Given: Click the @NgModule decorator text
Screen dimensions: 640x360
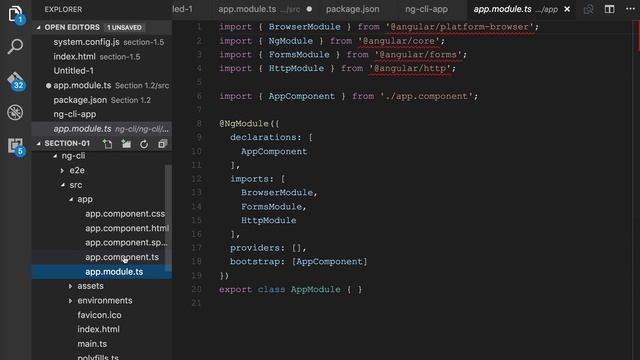Looking at the screenshot, I should pos(244,124).
